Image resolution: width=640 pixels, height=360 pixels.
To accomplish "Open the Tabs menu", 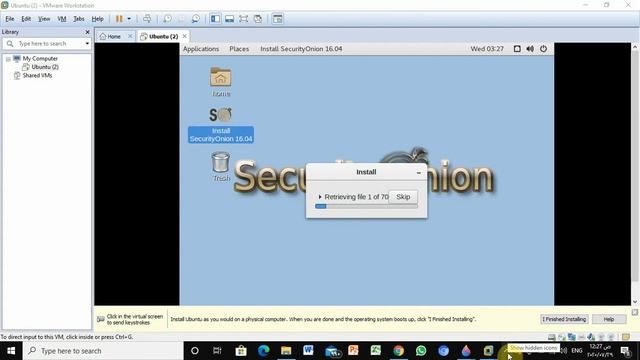I will (79, 19).
